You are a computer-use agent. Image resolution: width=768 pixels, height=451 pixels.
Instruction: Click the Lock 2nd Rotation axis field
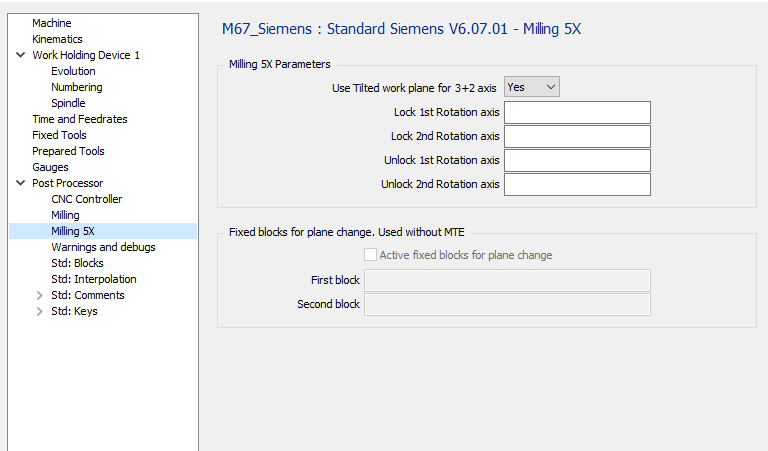(x=577, y=136)
